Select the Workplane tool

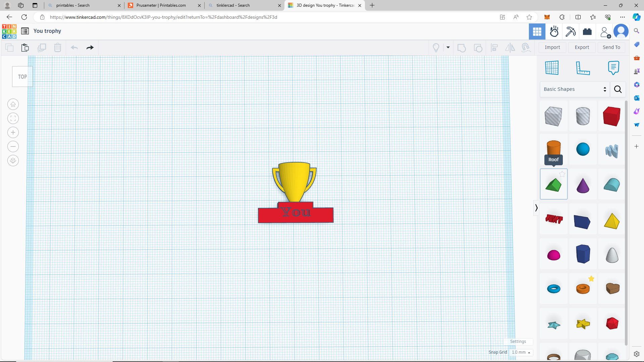[552, 68]
